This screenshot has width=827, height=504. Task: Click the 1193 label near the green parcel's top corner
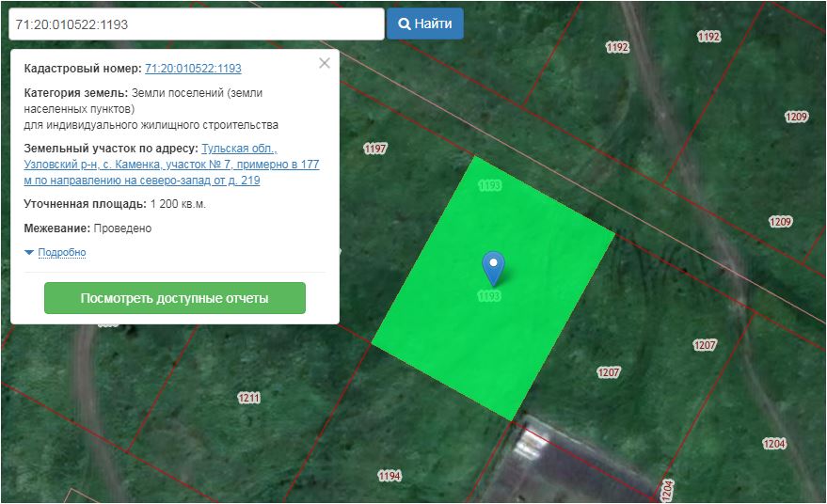click(x=489, y=185)
